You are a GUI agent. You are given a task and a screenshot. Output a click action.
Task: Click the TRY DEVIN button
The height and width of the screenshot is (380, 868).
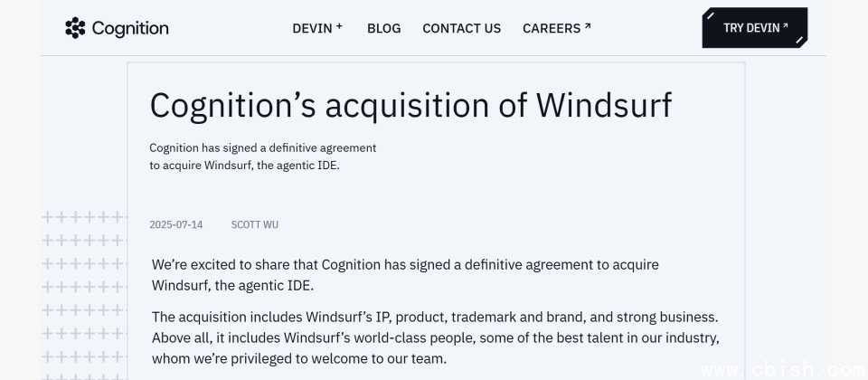tap(754, 28)
